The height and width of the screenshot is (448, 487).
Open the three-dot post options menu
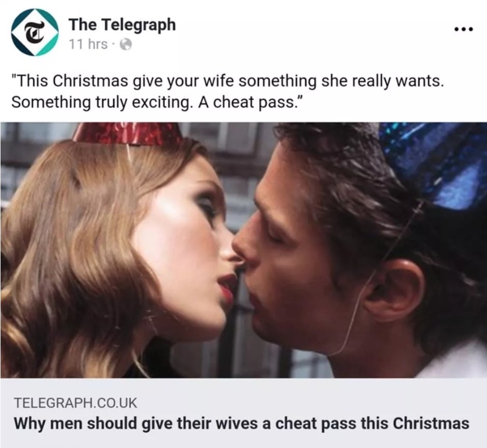click(464, 30)
